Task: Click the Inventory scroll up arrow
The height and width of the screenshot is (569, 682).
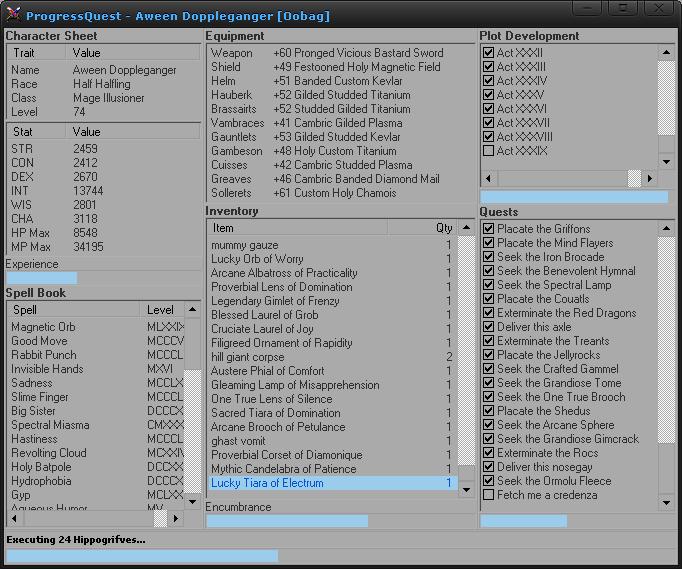Action: pos(466,228)
